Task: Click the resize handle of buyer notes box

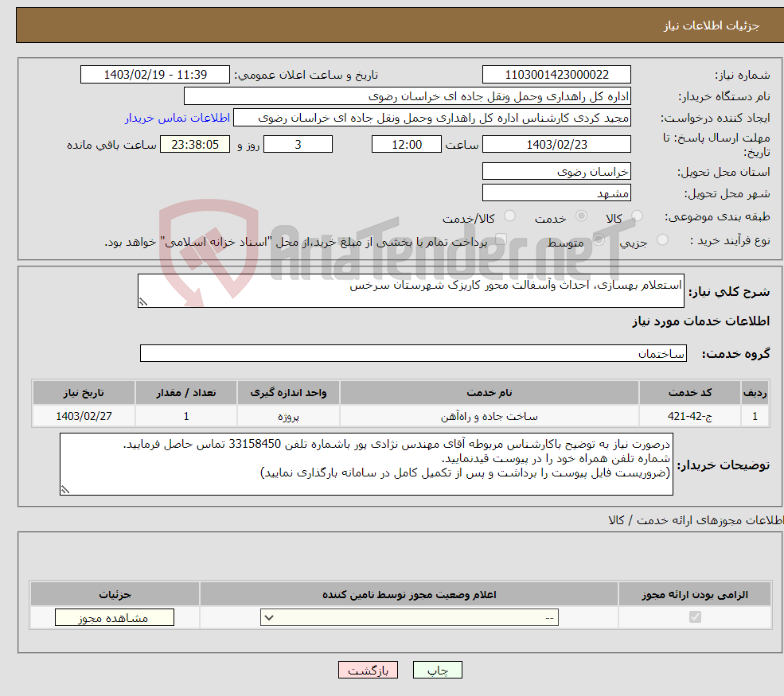Action: coord(65,490)
